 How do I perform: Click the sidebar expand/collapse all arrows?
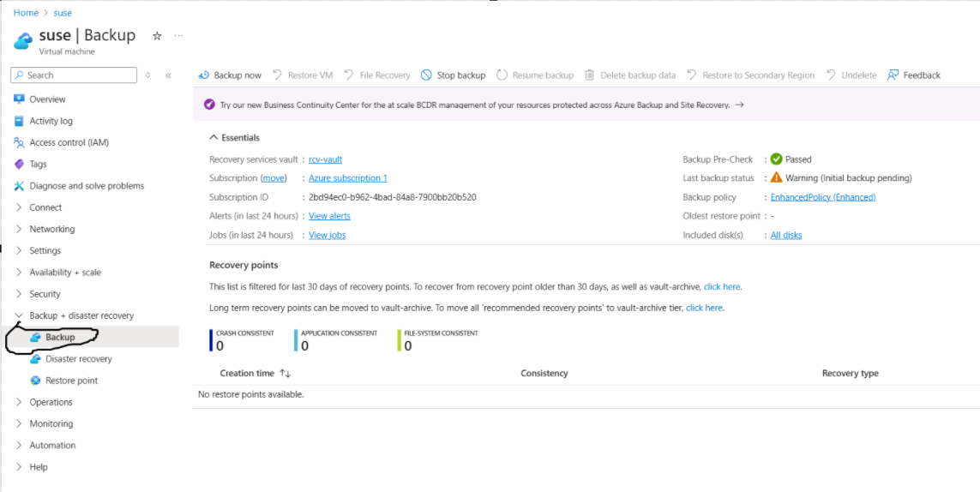[148, 75]
